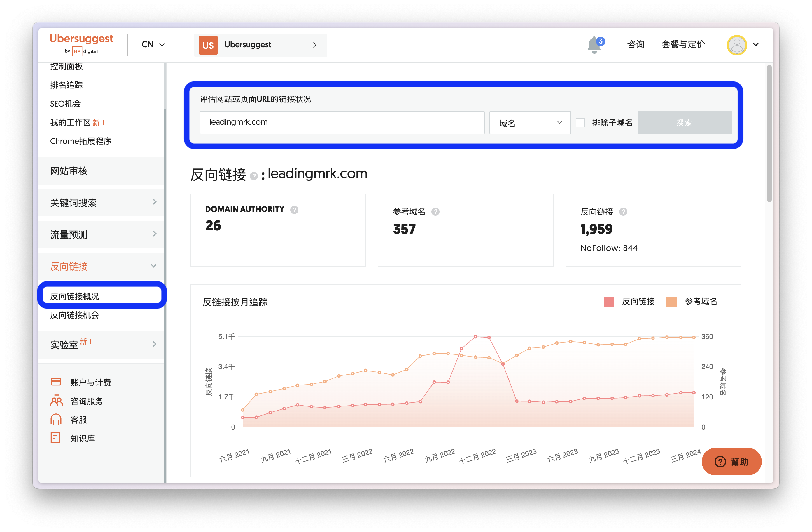Click the 账户与计费 card icon
The image size is (812, 532).
point(56,381)
